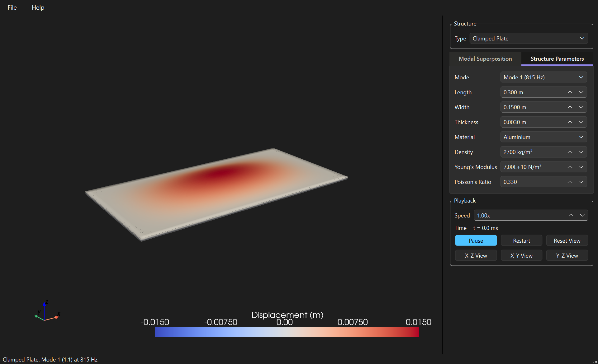Open the structure Type dropdown
This screenshot has height=364, width=598.
(x=529, y=39)
